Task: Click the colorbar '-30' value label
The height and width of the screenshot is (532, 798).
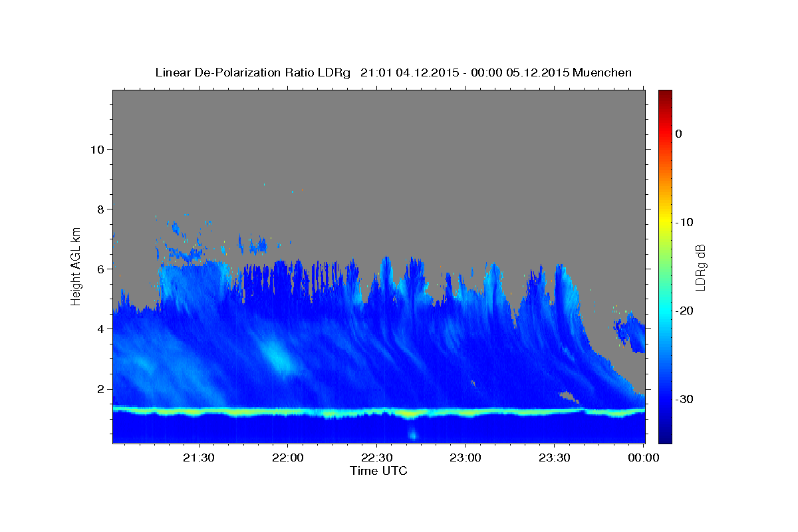Action: 684,399
